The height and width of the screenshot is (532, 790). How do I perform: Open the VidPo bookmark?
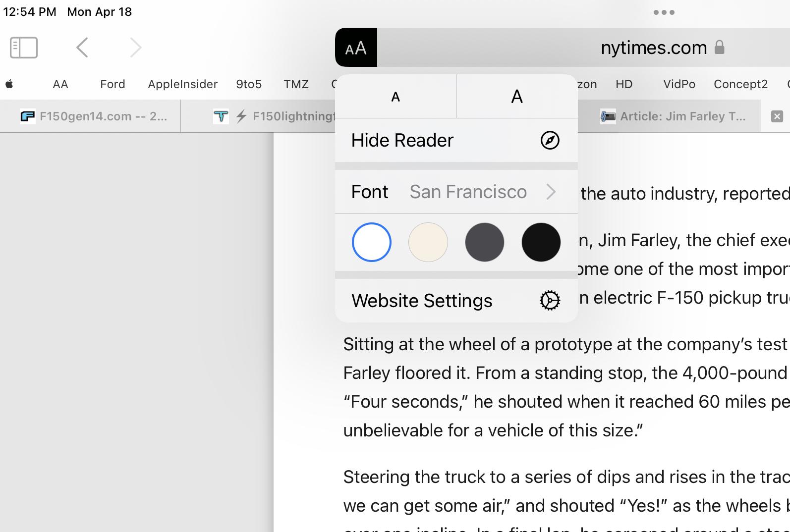679,84
